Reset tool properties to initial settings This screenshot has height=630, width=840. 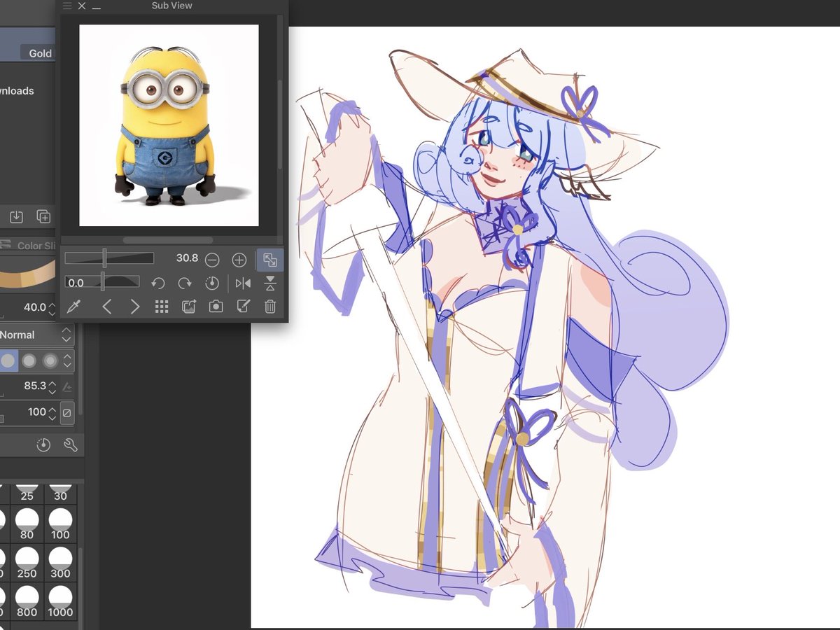tap(43, 445)
